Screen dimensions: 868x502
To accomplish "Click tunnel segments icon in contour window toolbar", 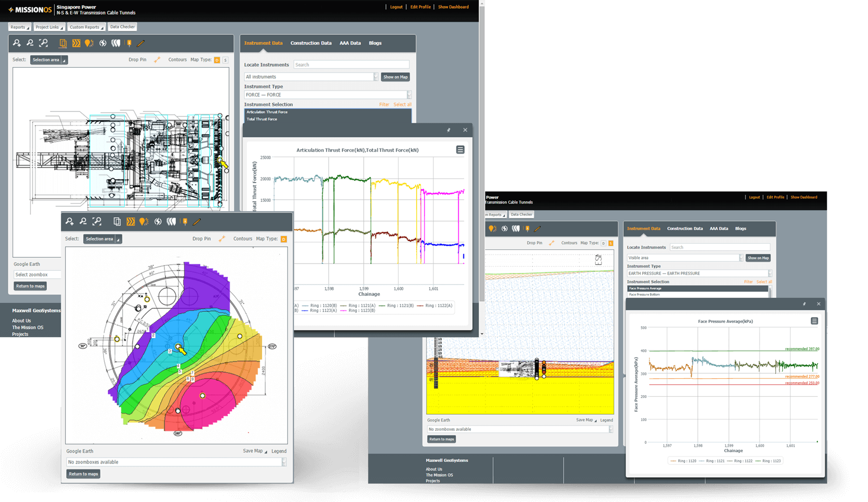I will click(x=171, y=221).
